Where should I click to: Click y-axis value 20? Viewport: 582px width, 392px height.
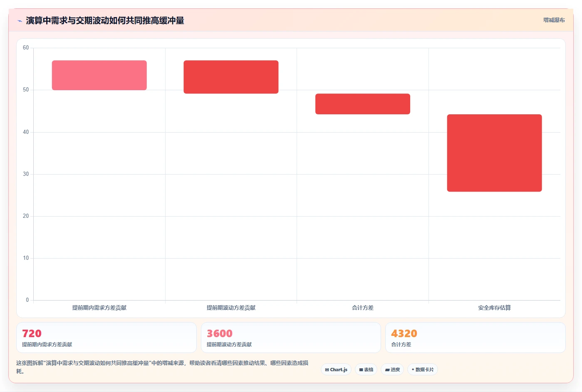[26, 216]
